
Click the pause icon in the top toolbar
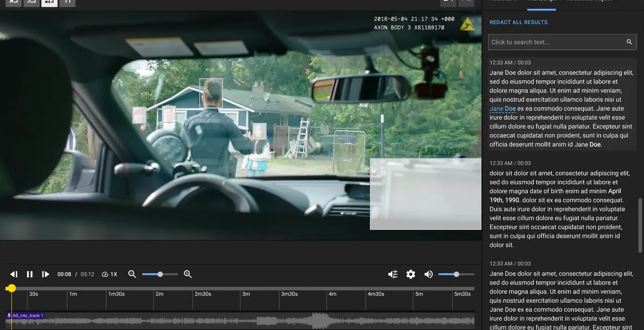tap(68, 2)
